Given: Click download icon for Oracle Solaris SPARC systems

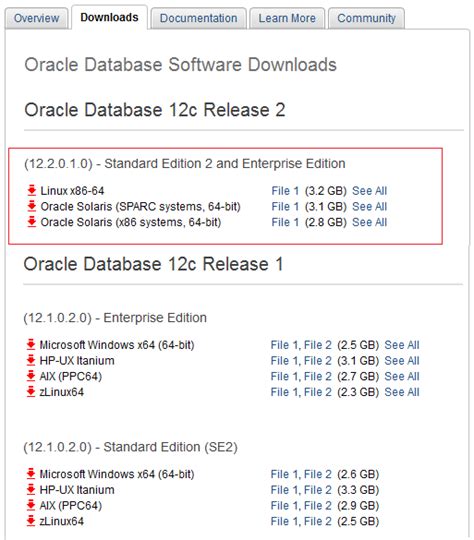Looking at the screenshot, I should (x=32, y=206).
